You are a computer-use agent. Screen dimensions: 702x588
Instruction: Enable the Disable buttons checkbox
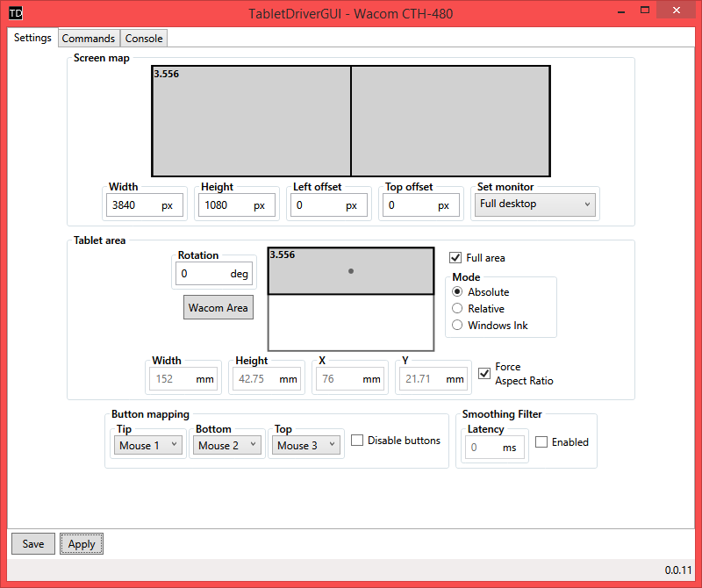357,441
